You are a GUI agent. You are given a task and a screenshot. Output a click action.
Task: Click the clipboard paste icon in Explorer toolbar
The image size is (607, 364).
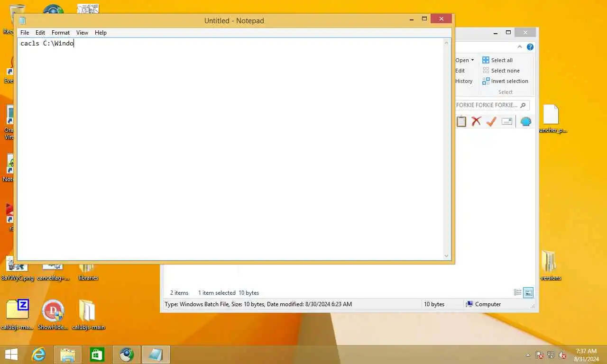[461, 121]
